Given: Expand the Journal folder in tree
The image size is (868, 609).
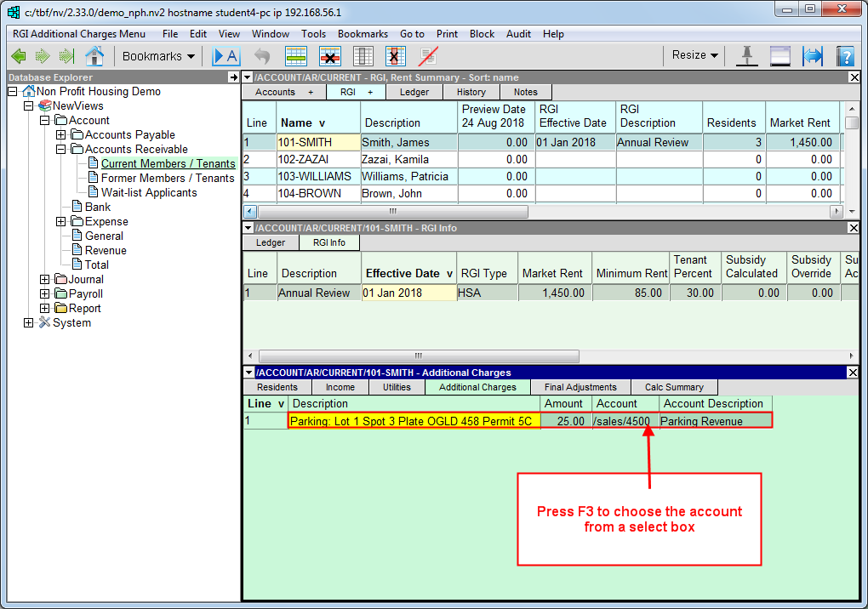Looking at the screenshot, I should click(45, 280).
